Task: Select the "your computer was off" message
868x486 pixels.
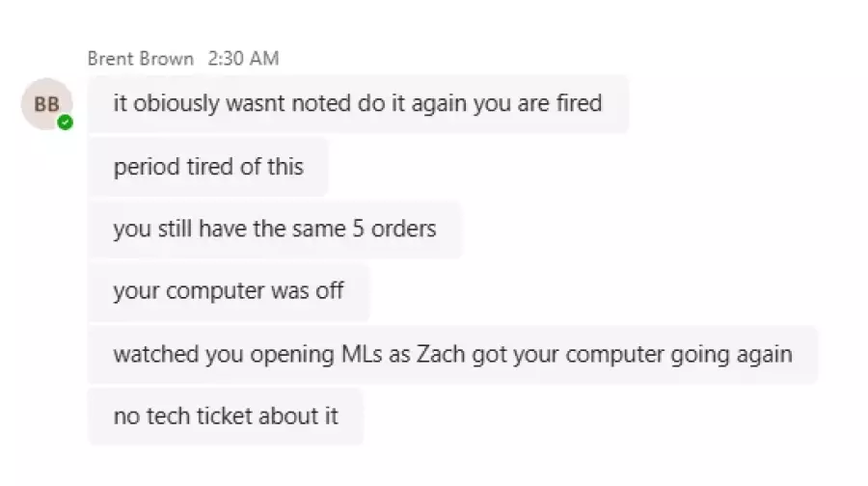Action: 229,290
